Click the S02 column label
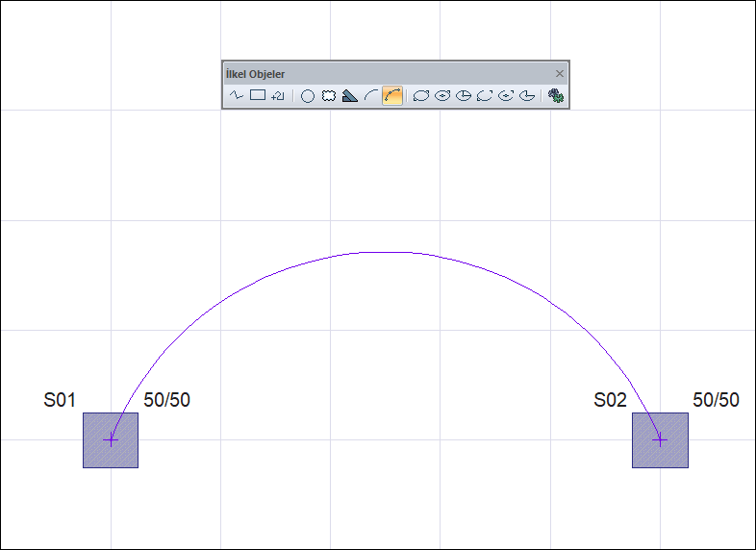 [x=610, y=400]
